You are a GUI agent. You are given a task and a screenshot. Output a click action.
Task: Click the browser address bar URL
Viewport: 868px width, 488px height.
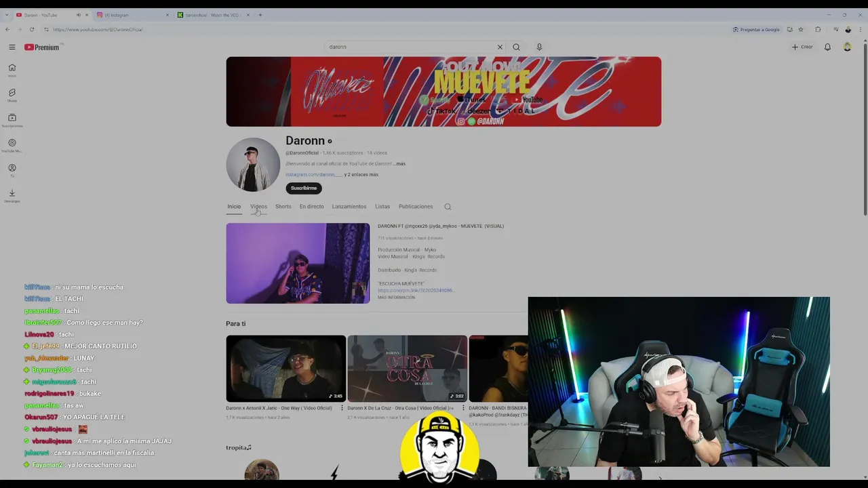point(98,29)
